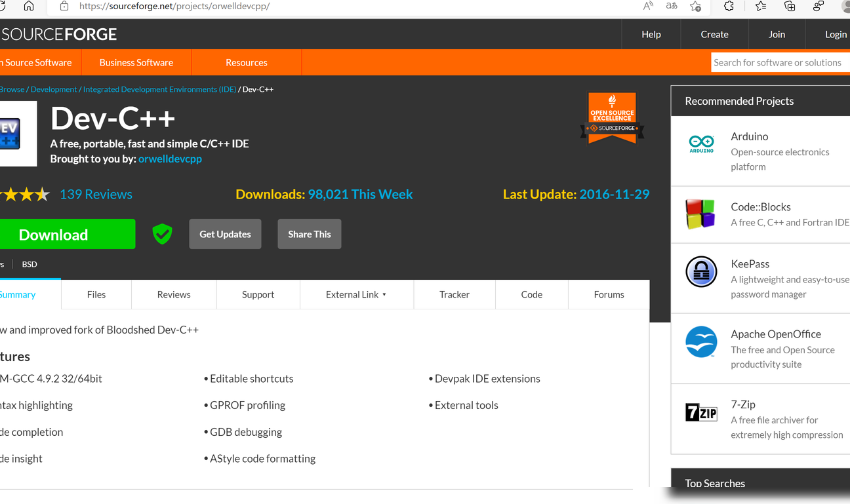Click the site info lock icon

click(64, 6)
